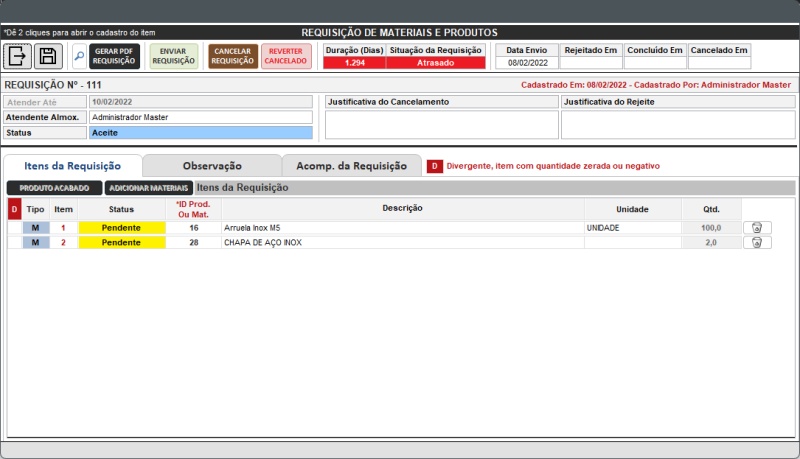The width and height of the screenshot is (800, 459).
Task: Click the yellow Pendente status of item 1
Action: tap(121, 228)
